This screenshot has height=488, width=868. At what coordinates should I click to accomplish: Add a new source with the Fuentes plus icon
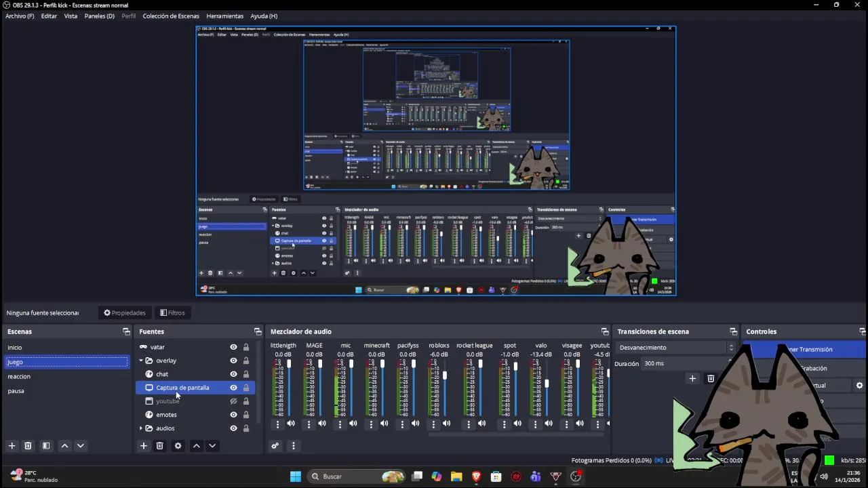click(x=144, y=446)
